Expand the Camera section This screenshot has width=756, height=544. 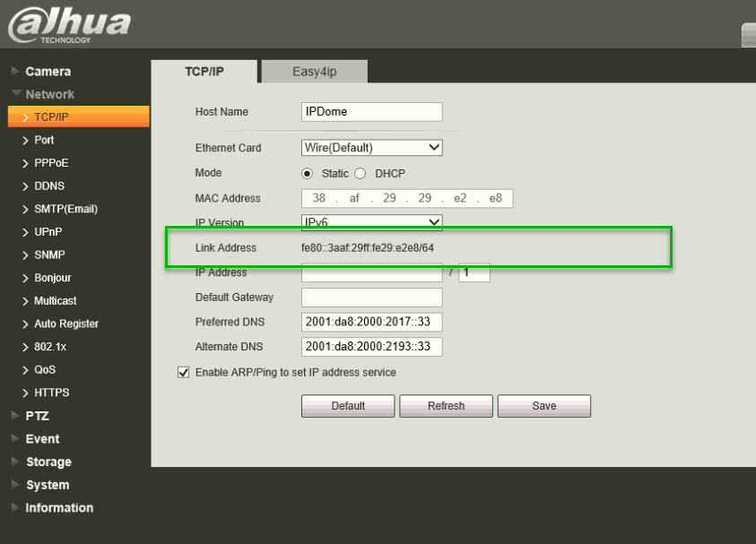point(48,72)
